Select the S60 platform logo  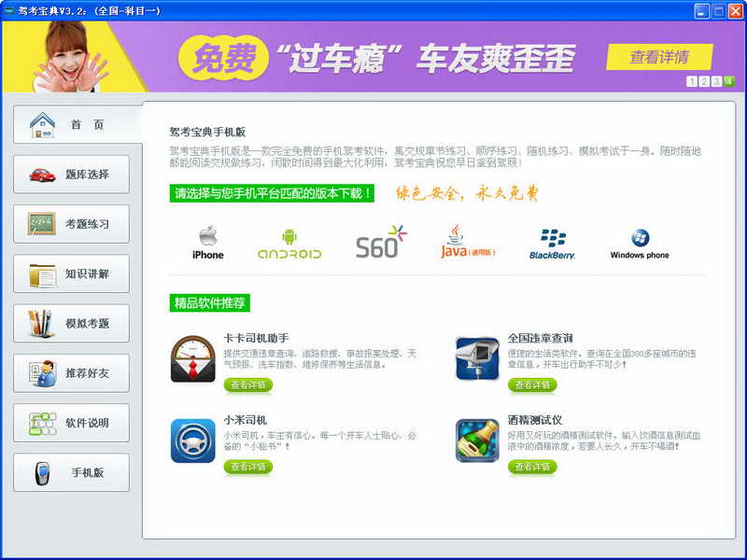(381, 243)
